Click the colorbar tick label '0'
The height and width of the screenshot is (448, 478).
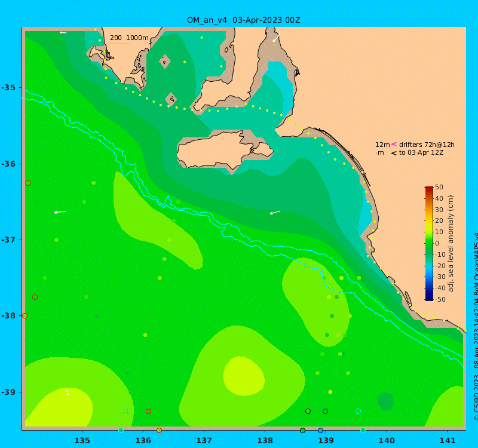[437, 243]
